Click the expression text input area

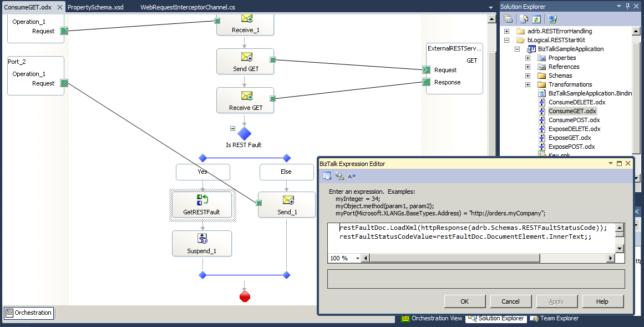pos(471,238)
